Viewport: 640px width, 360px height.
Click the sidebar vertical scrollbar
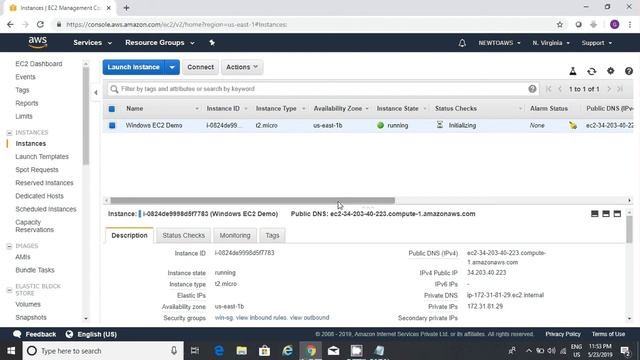tap(86, 116)
